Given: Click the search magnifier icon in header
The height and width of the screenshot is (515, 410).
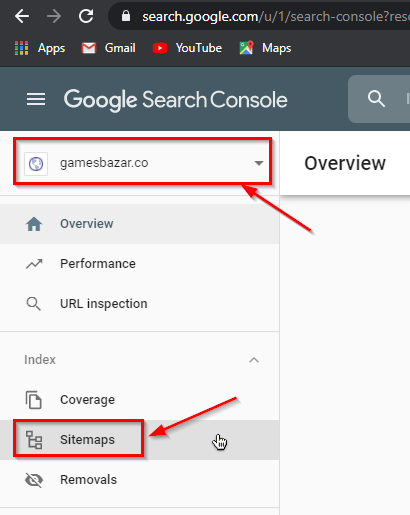Looking at the screenshot, I should click(x=376, y=99).
